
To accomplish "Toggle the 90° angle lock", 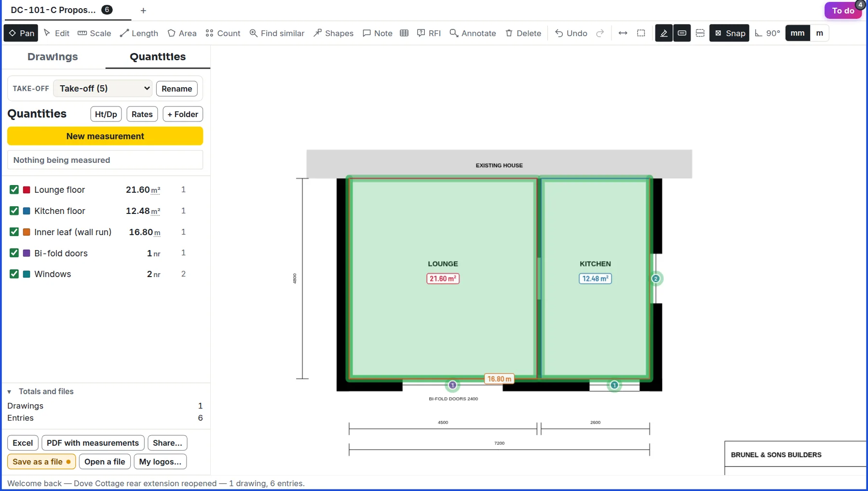I will click(767, 33).
